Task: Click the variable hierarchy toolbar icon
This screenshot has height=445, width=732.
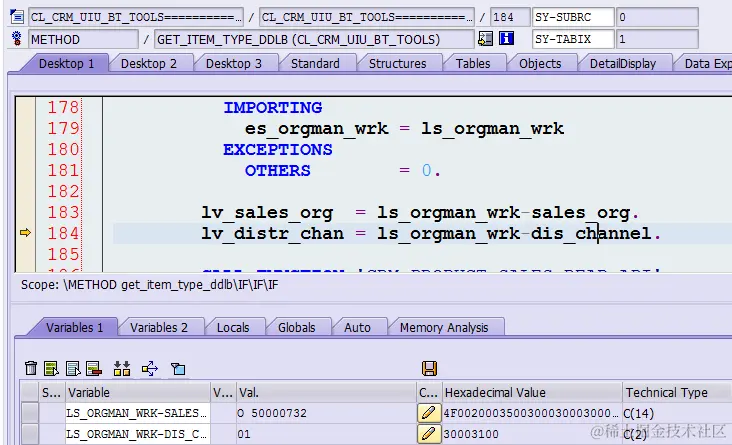Action: click(122, 368)
